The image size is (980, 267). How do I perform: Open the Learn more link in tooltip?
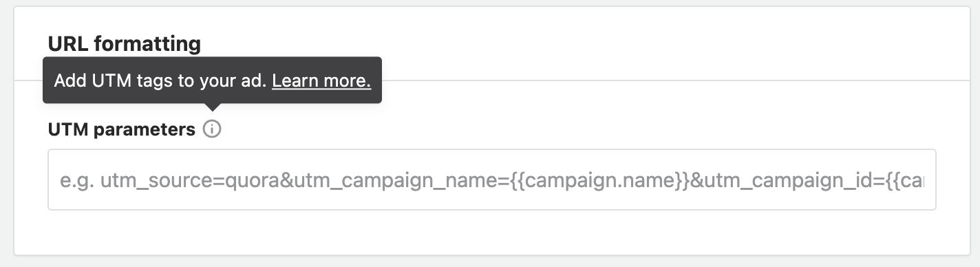(x=321, y=81)
